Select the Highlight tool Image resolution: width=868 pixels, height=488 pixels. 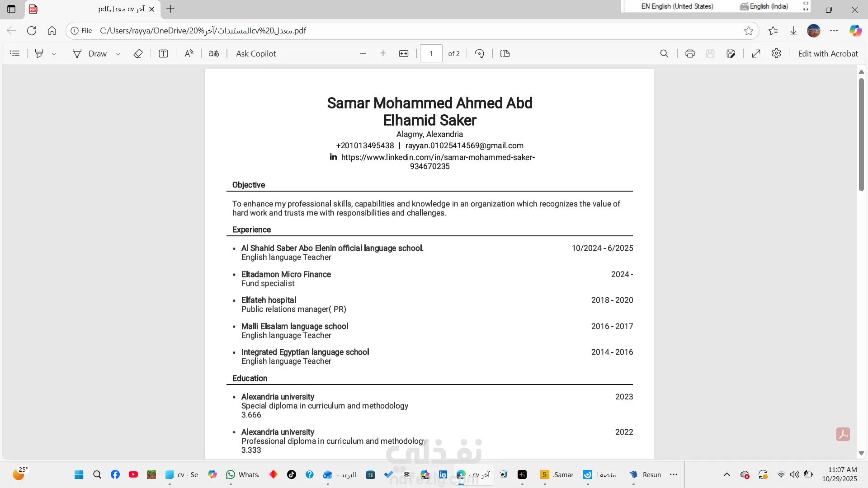(39, 53)
